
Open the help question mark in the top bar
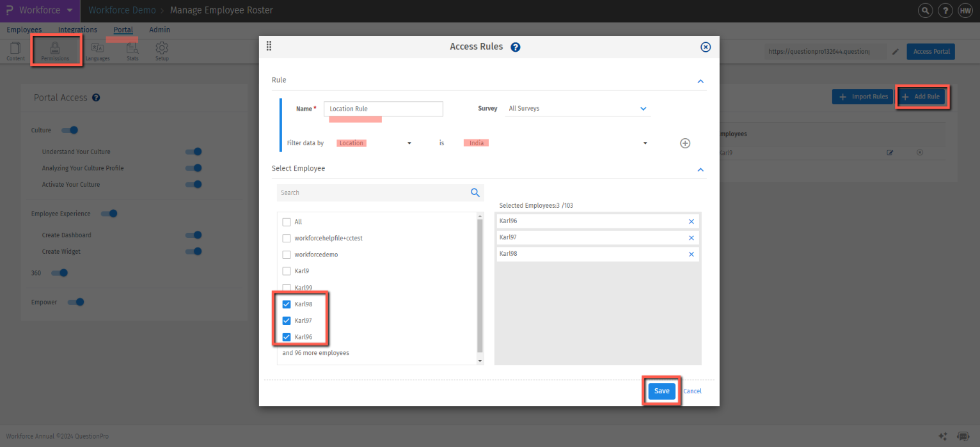tap(945, 10)
